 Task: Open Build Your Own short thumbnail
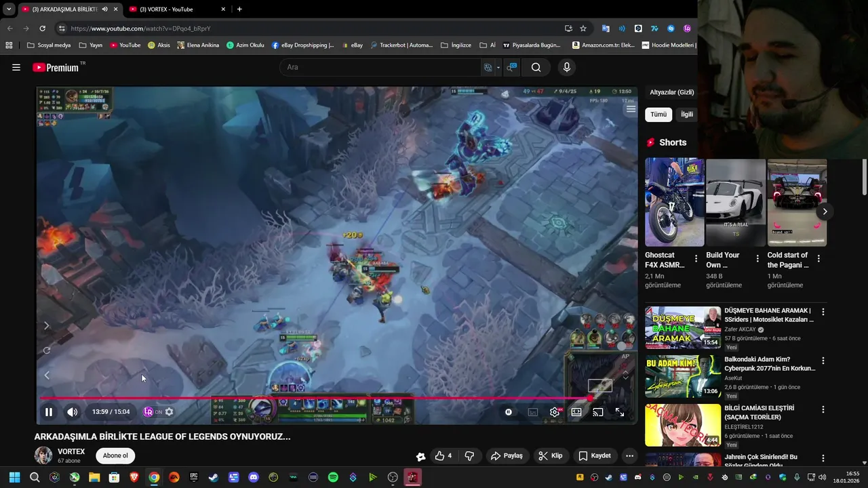pyautogui.click(x=736, y=202)
